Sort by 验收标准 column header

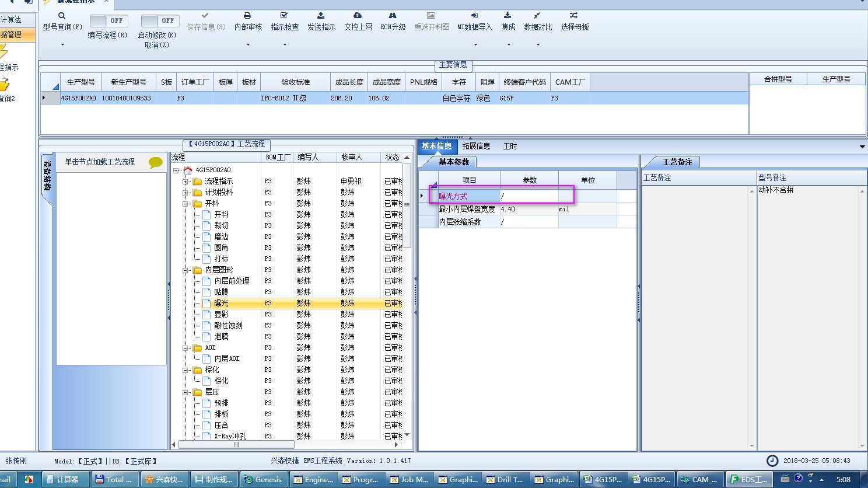(295, 82)
